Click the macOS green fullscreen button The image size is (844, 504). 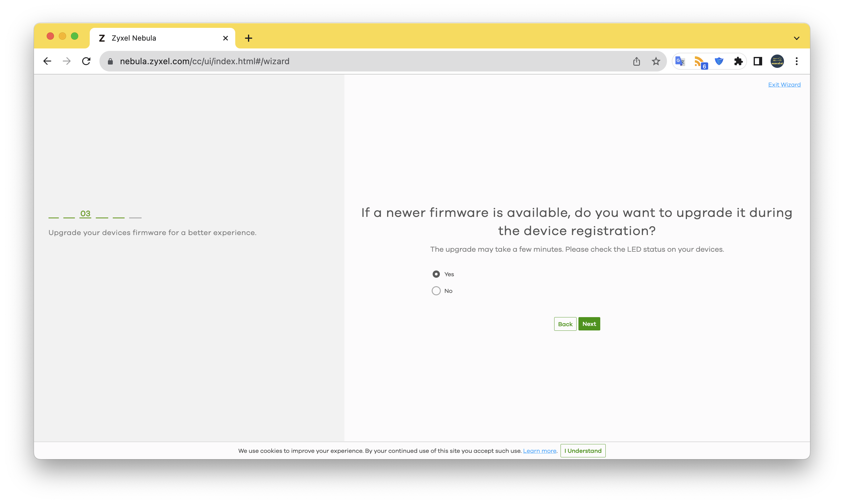pos(75,36)
